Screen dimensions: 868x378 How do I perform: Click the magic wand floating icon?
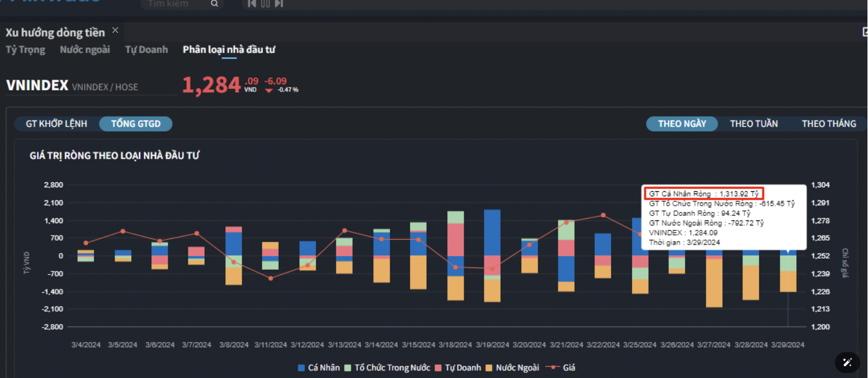[847, 362]
